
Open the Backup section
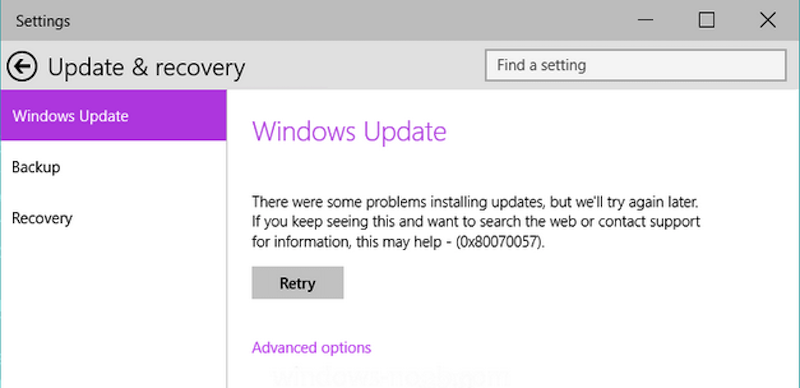click(x=113, y=167)
